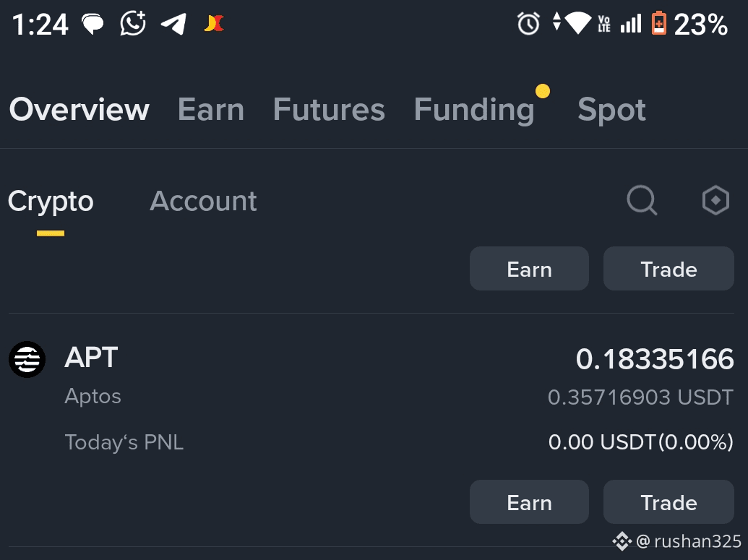Tap the alarm clock status bar icon
The height and width of the screenshot is (560, 748).
528,24
